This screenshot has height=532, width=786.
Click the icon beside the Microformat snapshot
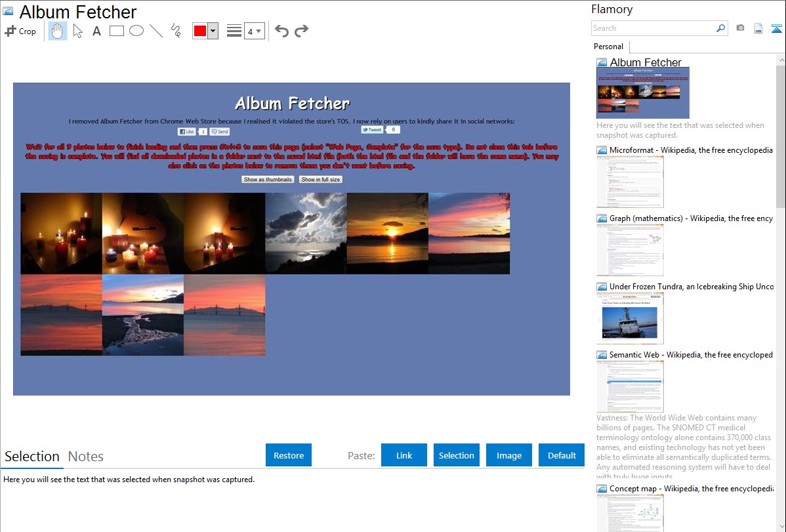602,150
